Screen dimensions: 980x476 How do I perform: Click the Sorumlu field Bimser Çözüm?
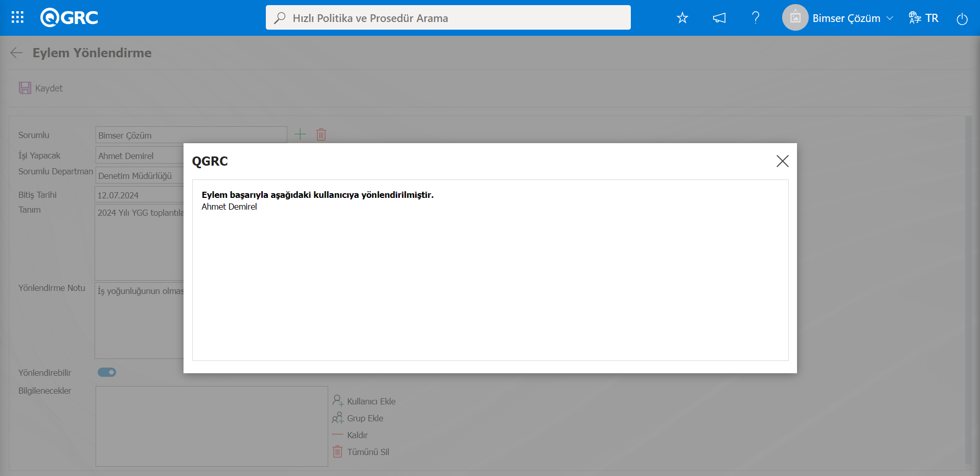[x=191, y=135]
